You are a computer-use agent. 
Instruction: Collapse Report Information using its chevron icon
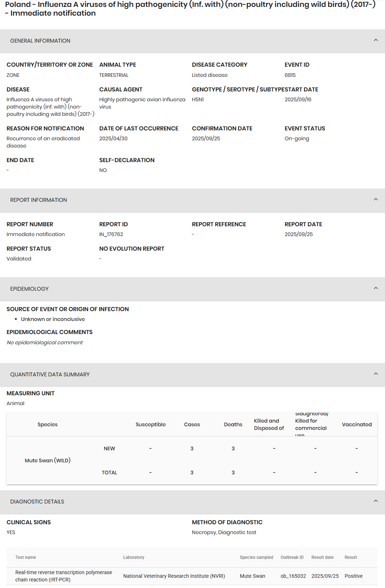(376, 200)
